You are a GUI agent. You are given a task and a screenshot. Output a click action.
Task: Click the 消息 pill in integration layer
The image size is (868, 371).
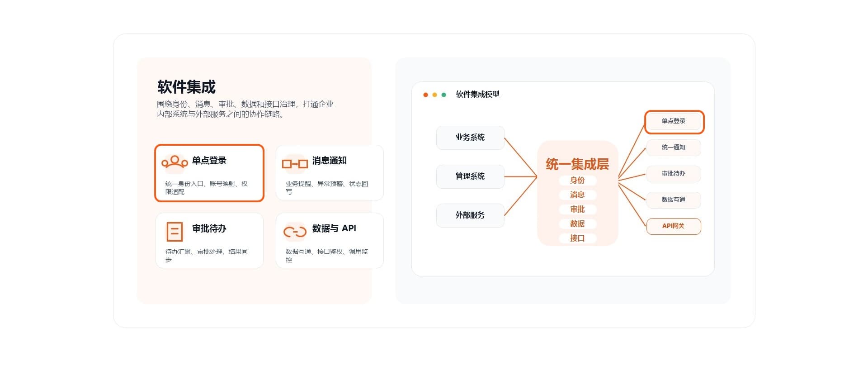[x=577, y=195]
